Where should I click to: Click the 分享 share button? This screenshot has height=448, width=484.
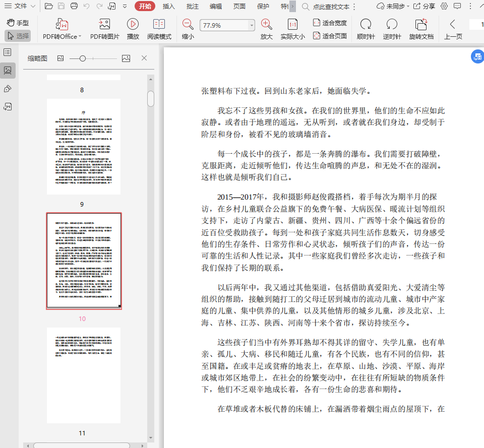point(424,6)
